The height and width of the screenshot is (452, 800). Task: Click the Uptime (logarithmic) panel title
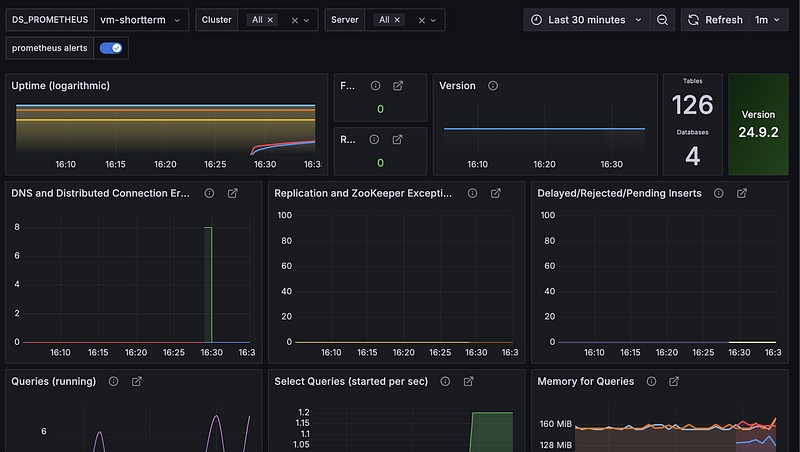coord(60,86)
